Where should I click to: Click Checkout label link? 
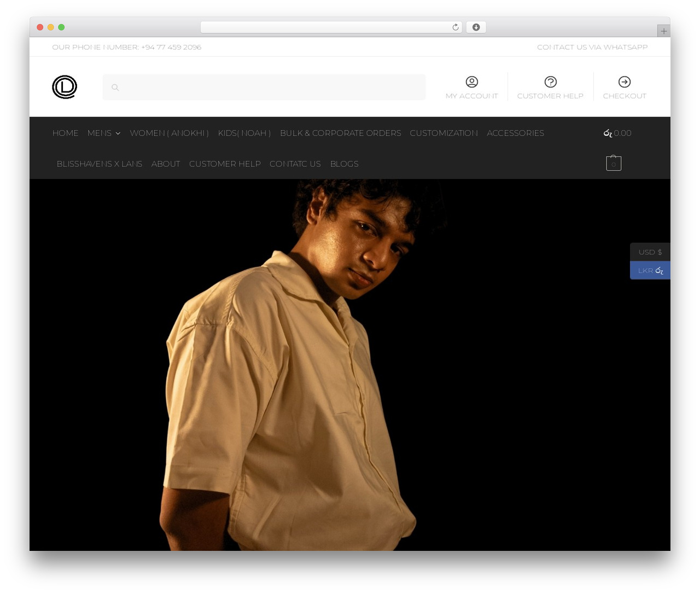point(625,96)
